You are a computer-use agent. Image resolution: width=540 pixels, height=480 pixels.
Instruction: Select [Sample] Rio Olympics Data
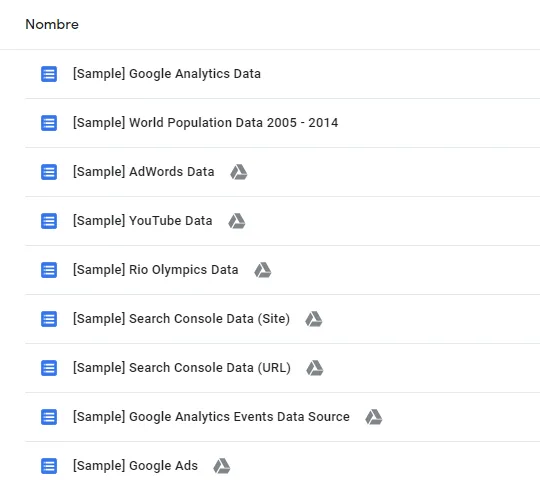[156, 270]
